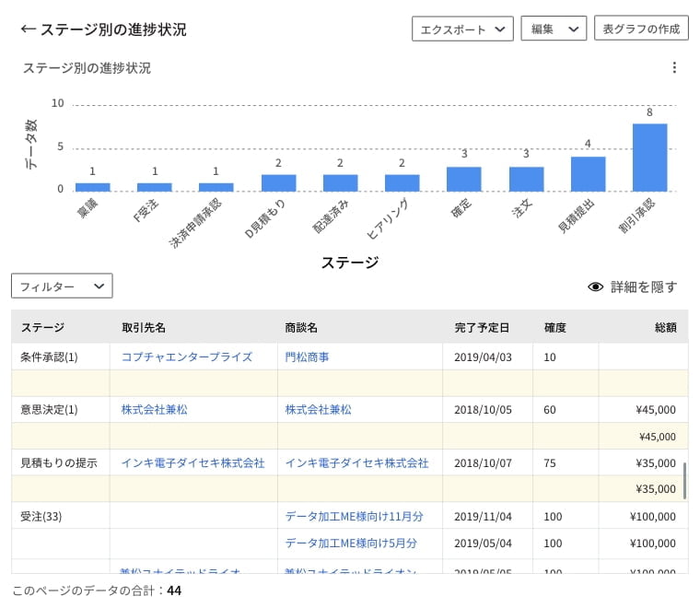Screen dimensions: 700x608
Task: Sort by the 完了予定日 column header
Action: point(482,327)
